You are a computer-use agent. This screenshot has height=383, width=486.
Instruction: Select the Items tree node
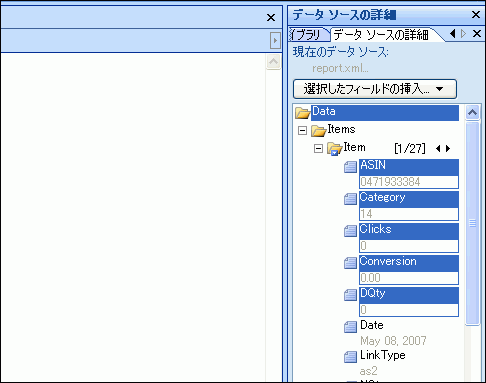point(341,129)
